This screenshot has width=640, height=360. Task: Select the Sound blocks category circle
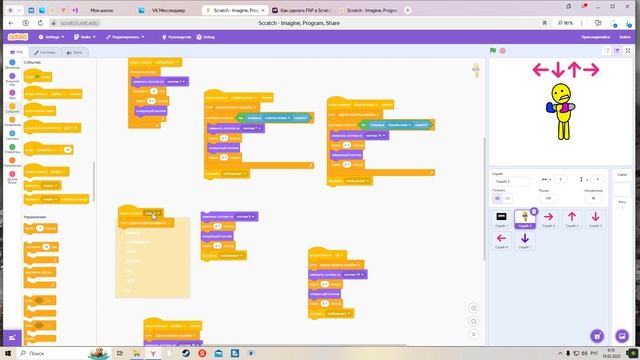tap(12, 93)
